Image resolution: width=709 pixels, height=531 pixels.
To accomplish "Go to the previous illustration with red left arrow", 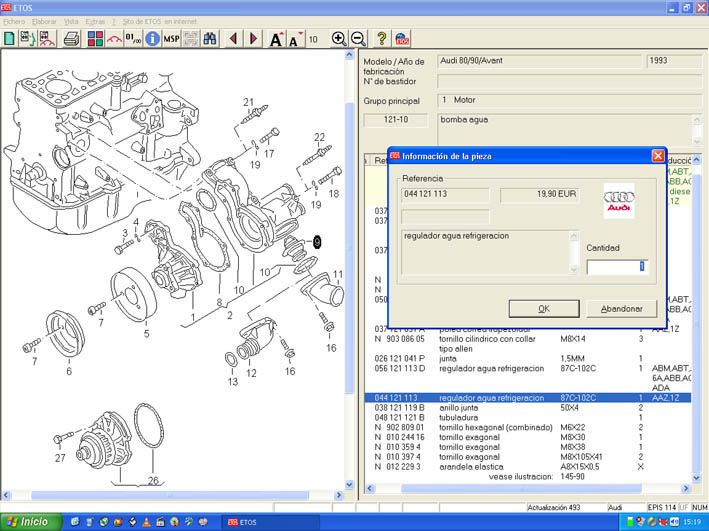I will coord(234,38).
